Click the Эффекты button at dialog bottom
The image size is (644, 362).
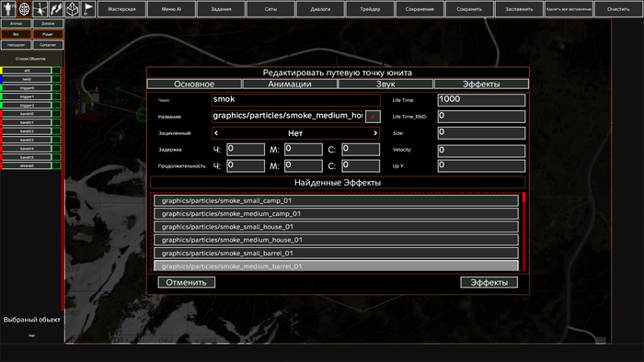pyautogui.click(x=489, y=282)
